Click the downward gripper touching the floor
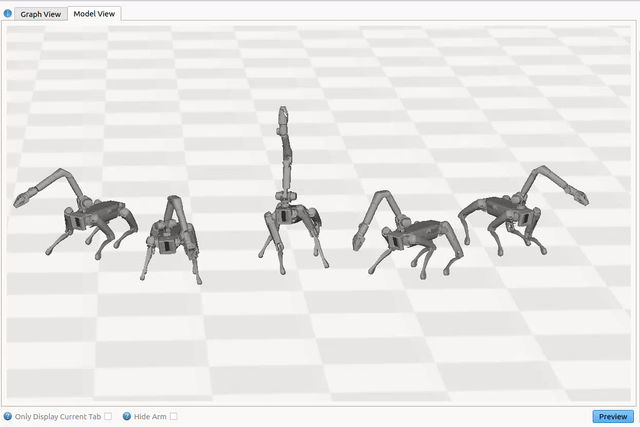Viewport: 640px width, 427px height. click(x=358, y=240)
